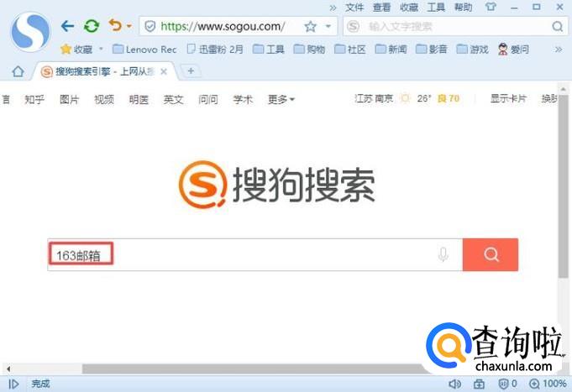Click the status bar download box icon
The image size is (572, 392).
coord(479,384)
